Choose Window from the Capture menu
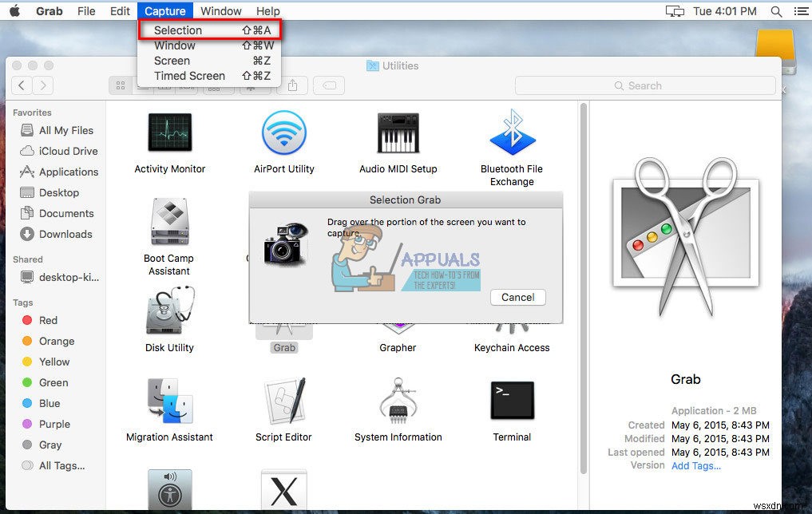Image resolution: width=812 pixels, height=514 pixels. point(176,45)
